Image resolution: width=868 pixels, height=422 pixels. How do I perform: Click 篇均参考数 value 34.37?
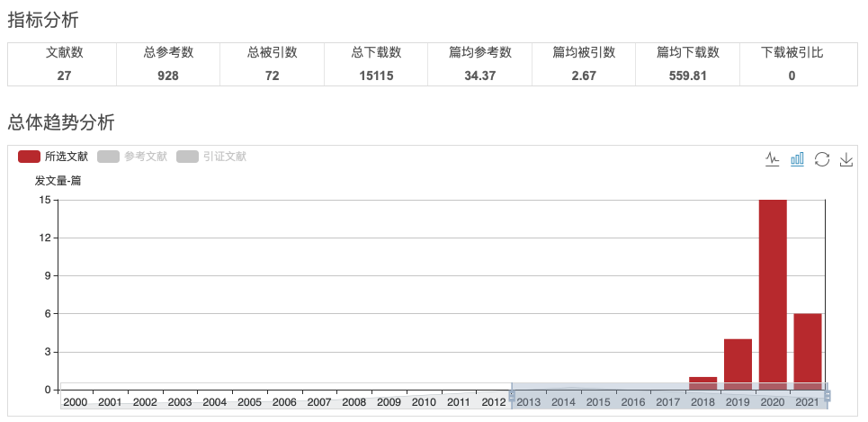point(480,76)
